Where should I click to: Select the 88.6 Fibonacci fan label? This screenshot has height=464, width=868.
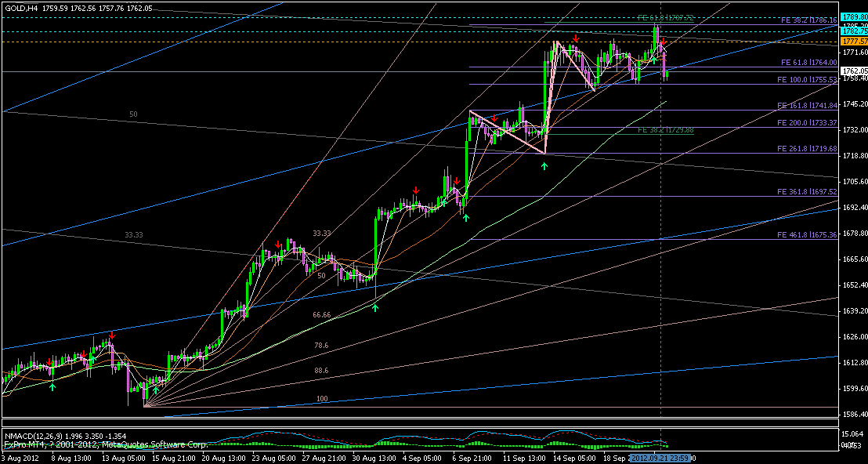pos(321,370)
